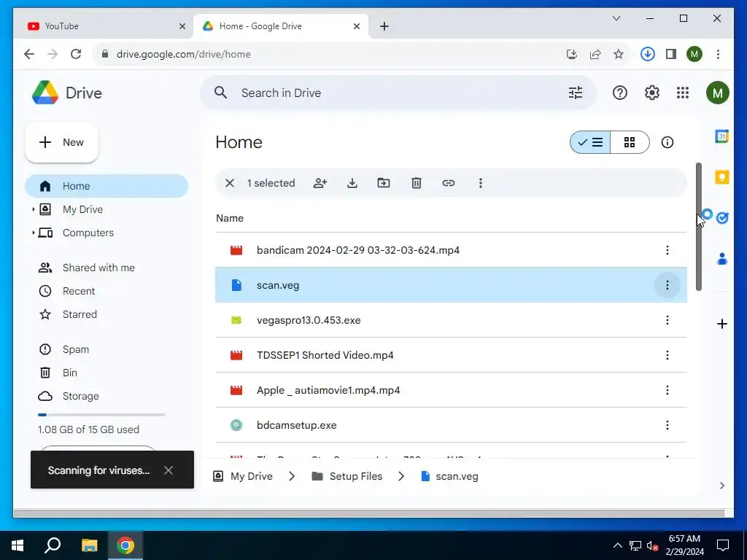The width and height of the screenshot is (747, 560).
Task: Clear selection with the X icon
Action: (230, 183)
